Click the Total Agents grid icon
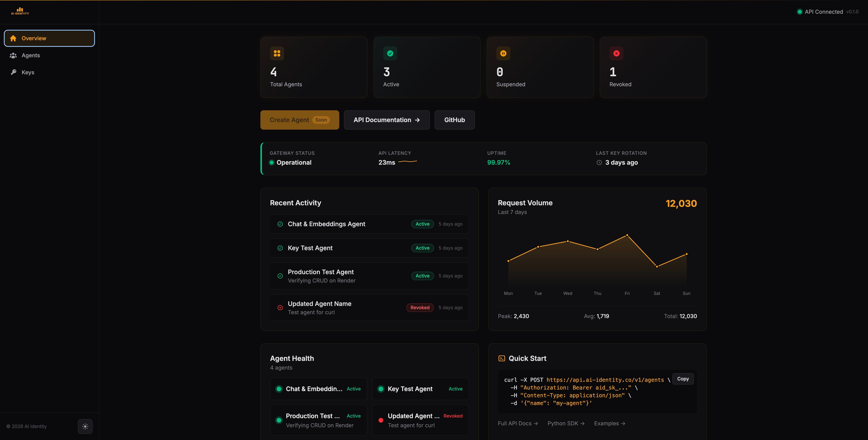The image size is (868, 440). point(277,53)
